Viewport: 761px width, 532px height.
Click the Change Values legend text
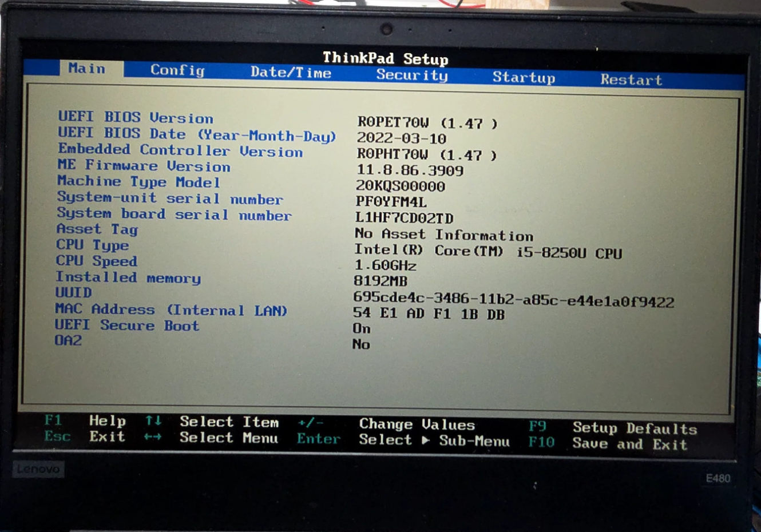coord(417,424)
